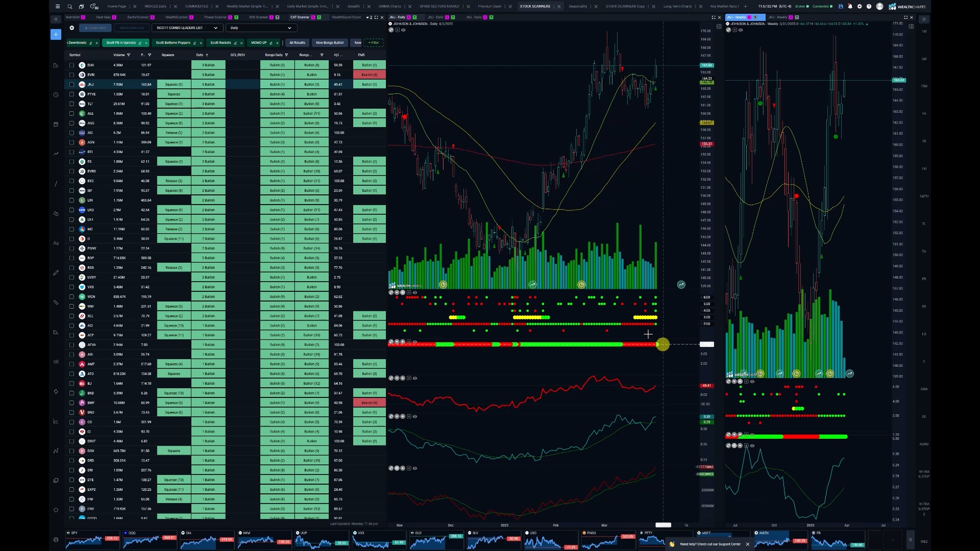Open the SPY mini chart in the ticker bar
Screen dimensions: 980x551
[x=92, y=540]
